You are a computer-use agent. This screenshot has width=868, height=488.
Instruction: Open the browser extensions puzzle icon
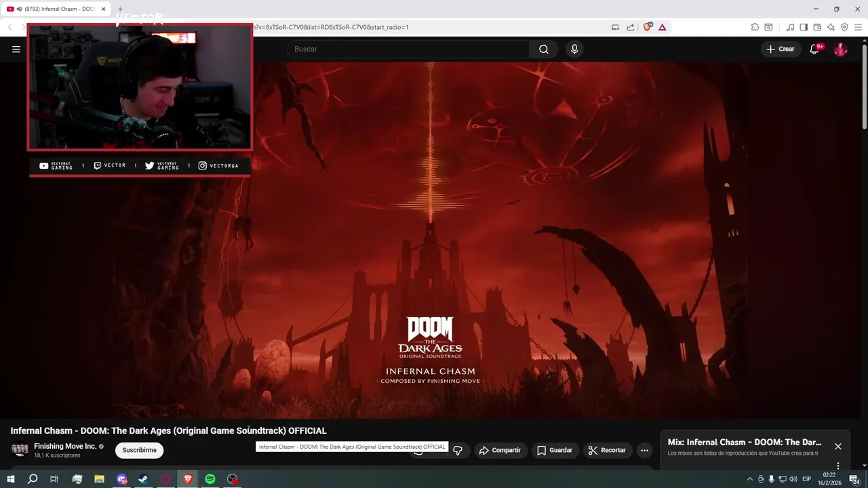(x=755, y=27)
